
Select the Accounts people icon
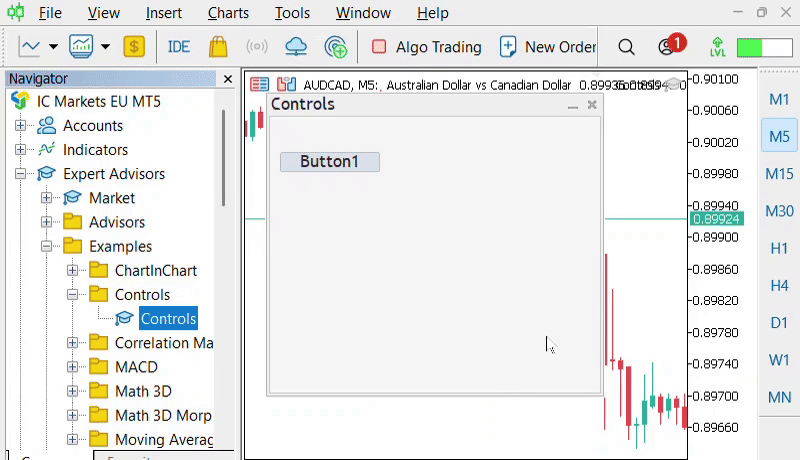coord(46,125)
